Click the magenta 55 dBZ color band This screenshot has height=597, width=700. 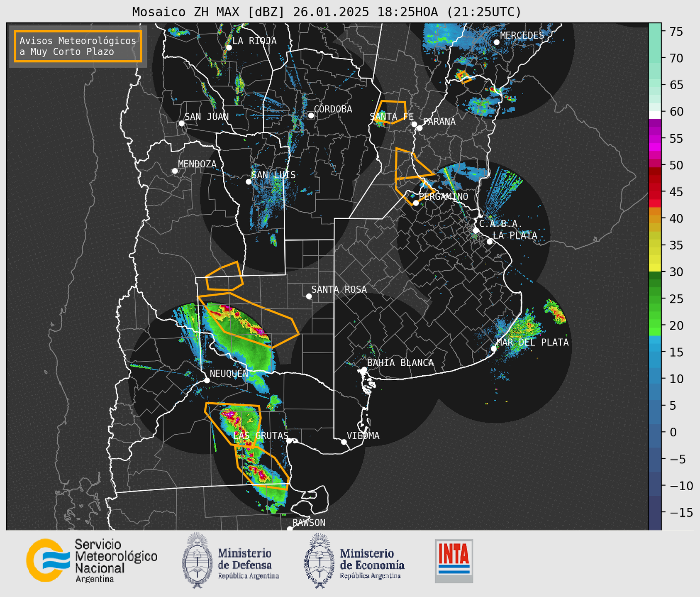coord(655,139)
